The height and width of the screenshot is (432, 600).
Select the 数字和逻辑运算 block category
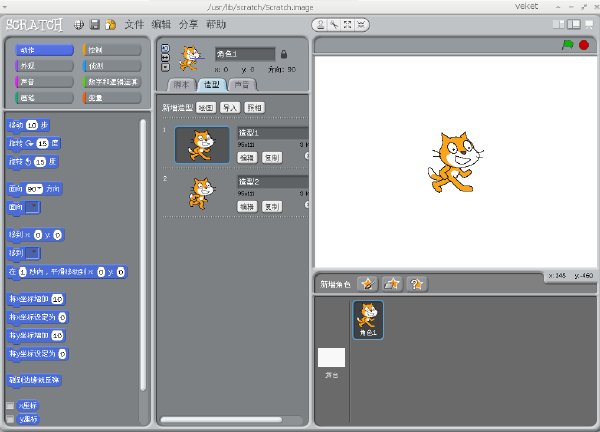(x=112, y=82)
